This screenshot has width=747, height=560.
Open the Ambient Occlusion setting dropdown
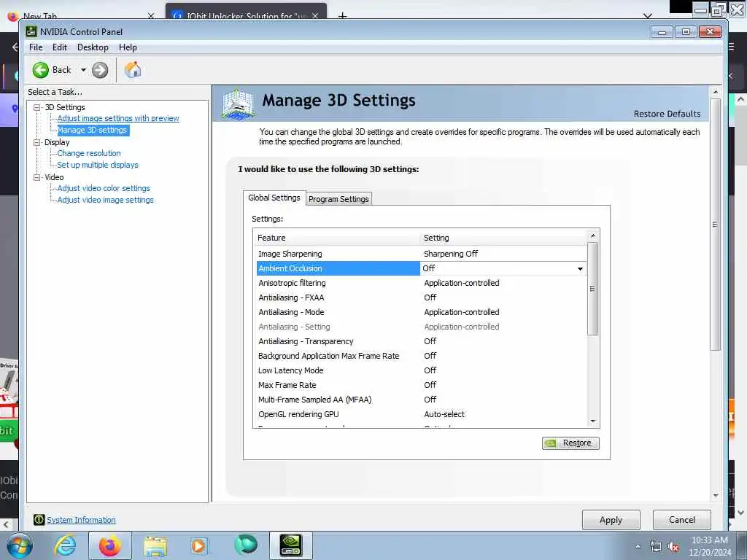[x=580, y=268]
